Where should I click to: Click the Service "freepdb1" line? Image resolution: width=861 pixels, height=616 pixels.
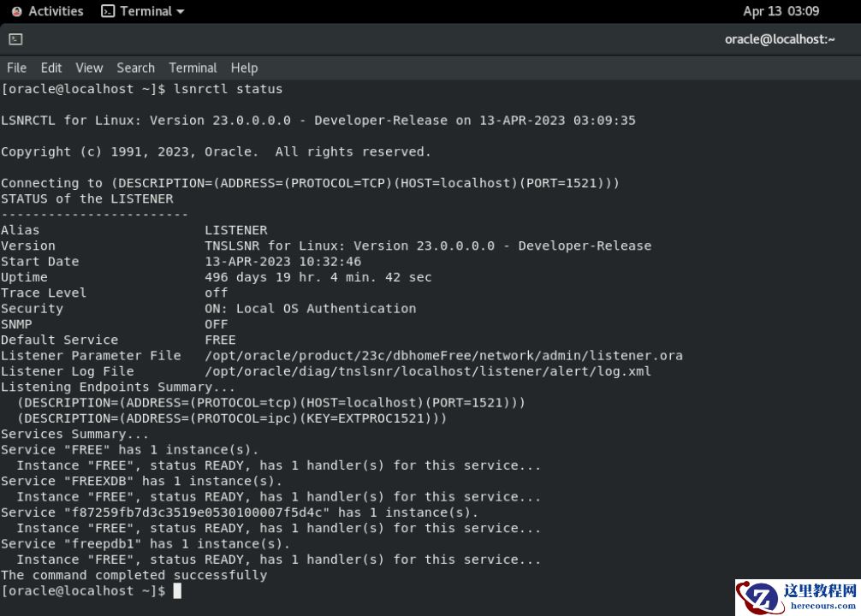(x=145, y=543)
